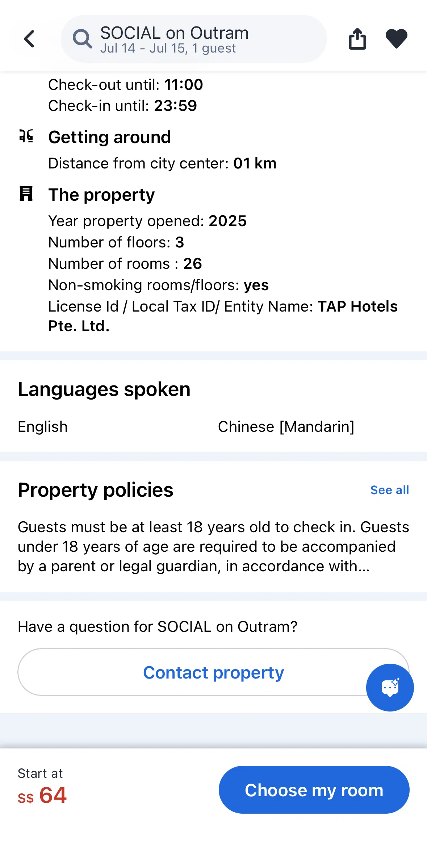Open the AI chat assistant bubble
Image resolution: width=427 pixels, height=868 pixels.
coord(390,687)
